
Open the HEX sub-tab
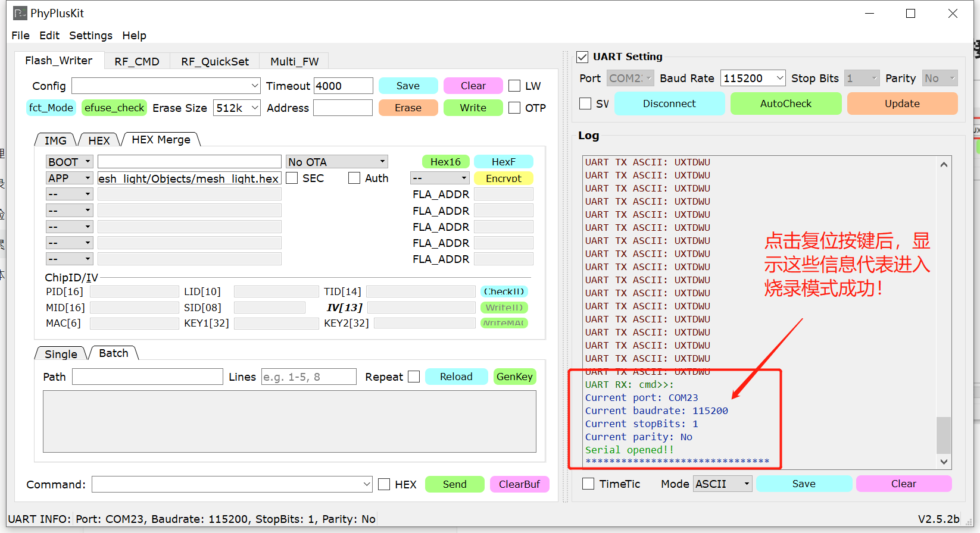point(99,140)
